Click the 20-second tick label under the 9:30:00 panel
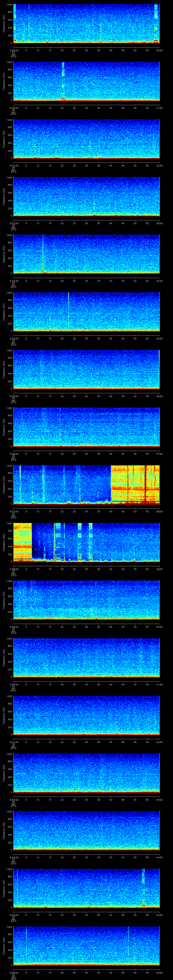 [x=62, y=108]
